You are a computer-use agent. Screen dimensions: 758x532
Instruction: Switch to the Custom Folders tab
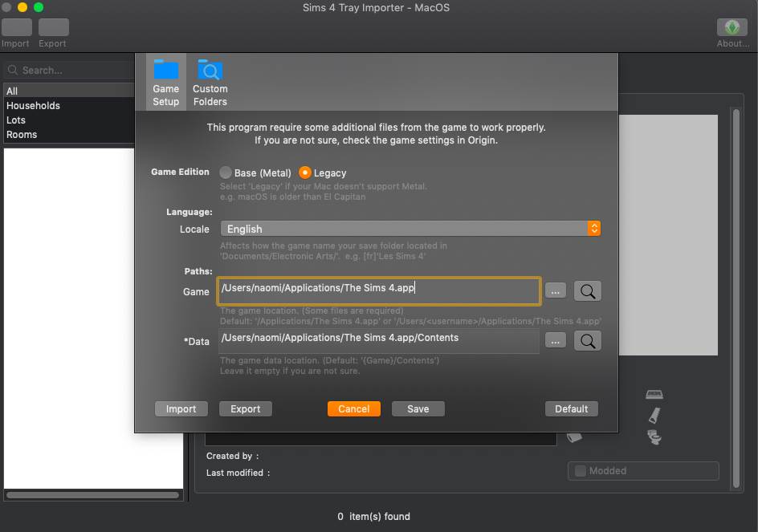(x=210, y=82)
